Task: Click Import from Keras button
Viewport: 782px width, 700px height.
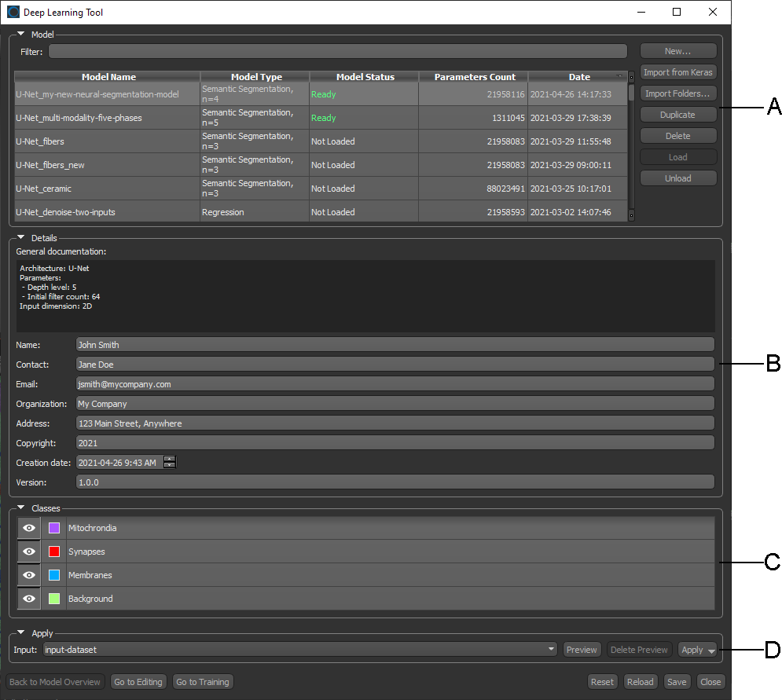Action: tap(677, 72)
